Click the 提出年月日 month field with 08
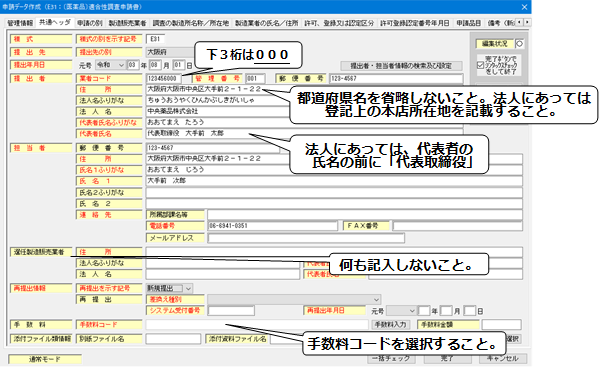This screenshot has width=600, height=368. coord(155,65)
